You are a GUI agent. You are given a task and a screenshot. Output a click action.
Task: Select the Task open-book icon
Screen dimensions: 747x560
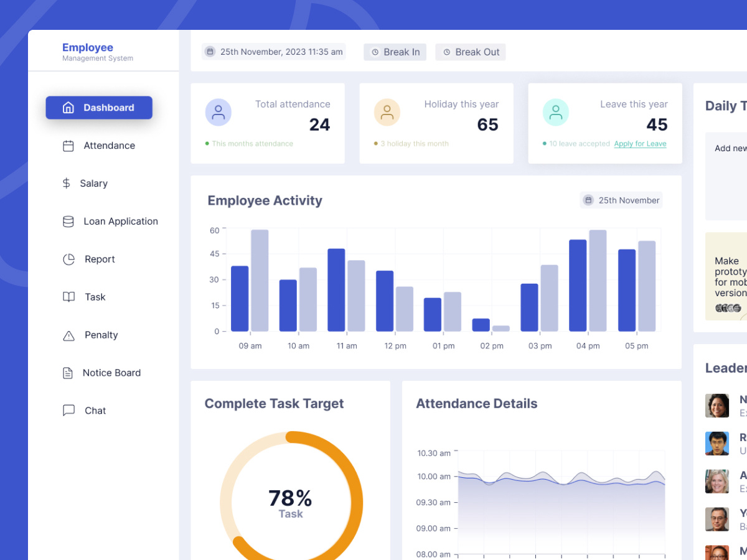68,297
